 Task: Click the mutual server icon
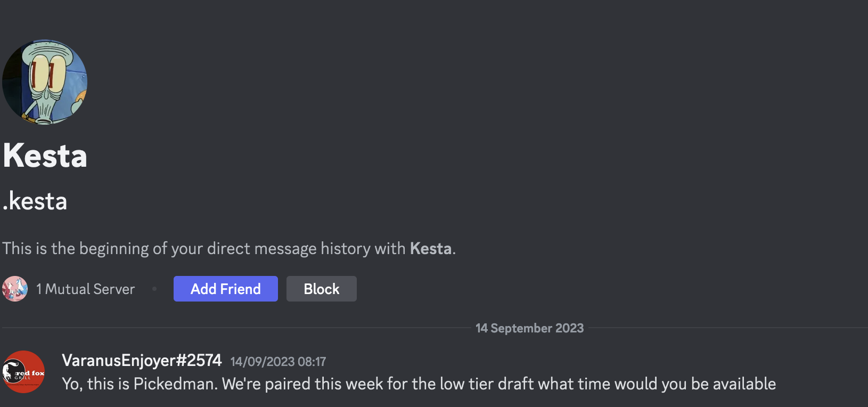tap(15, 289)
